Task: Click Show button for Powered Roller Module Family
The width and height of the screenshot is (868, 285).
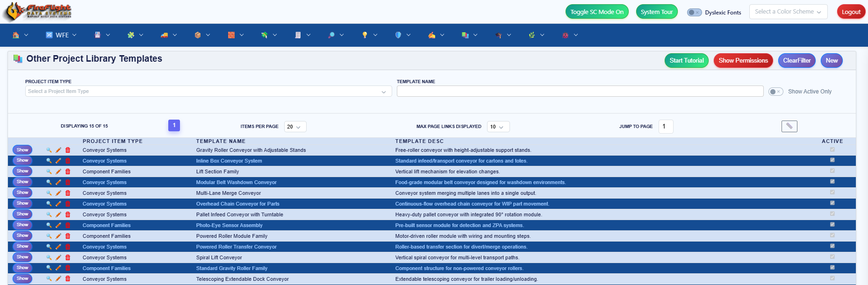Action: (x=22, y=235)
